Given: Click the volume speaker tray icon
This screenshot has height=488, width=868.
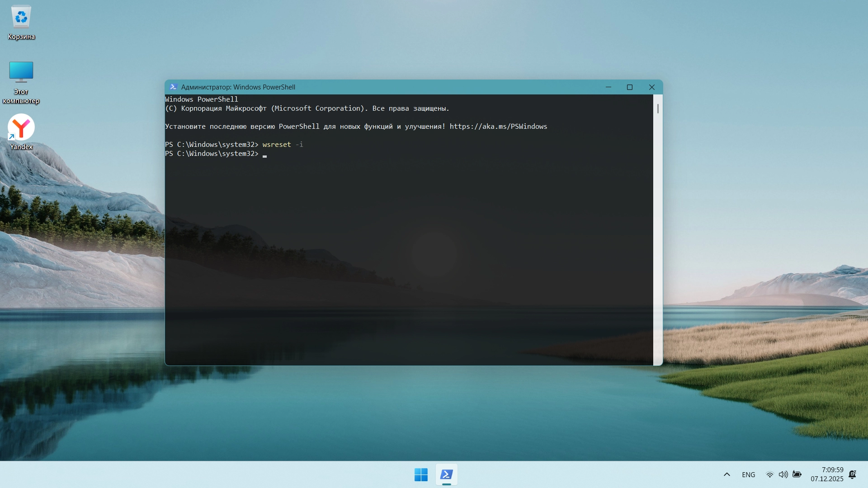Looking at the screenshot, I should pos(783,474).
